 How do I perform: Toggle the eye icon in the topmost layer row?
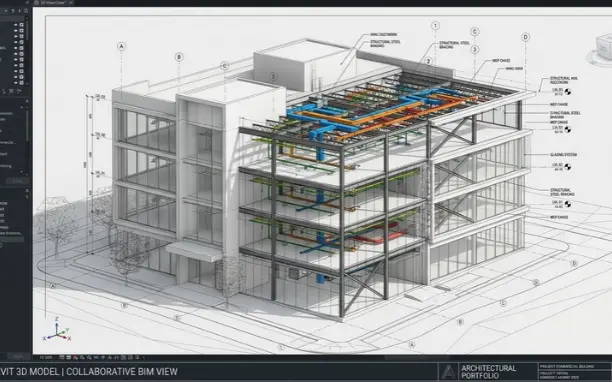click(16, 25)
